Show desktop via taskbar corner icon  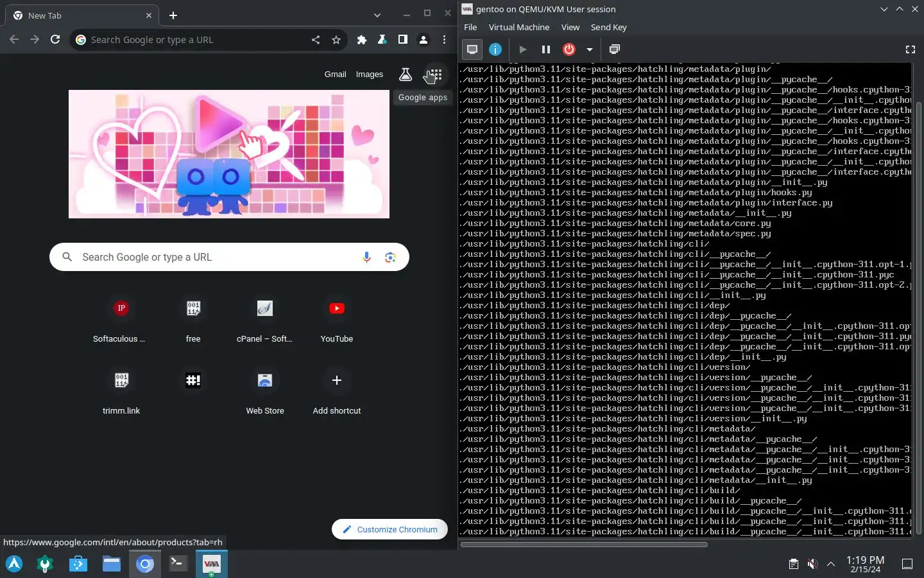pos(907,564)
